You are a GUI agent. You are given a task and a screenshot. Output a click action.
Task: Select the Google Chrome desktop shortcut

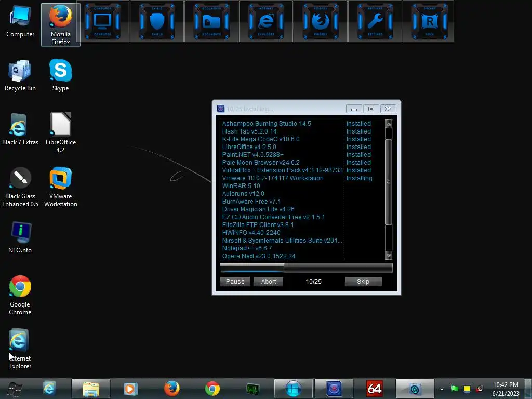click(x=20, y=295)
